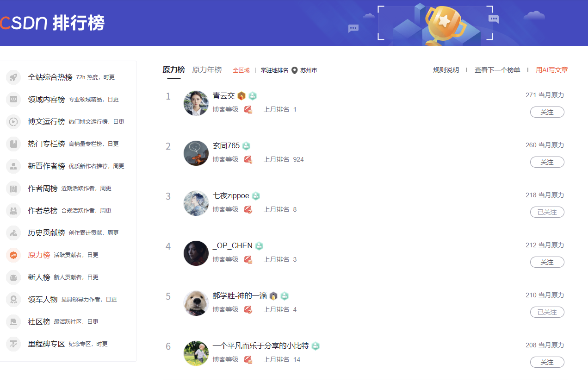Click the rocket icon for 全站综合热榜

13,77
